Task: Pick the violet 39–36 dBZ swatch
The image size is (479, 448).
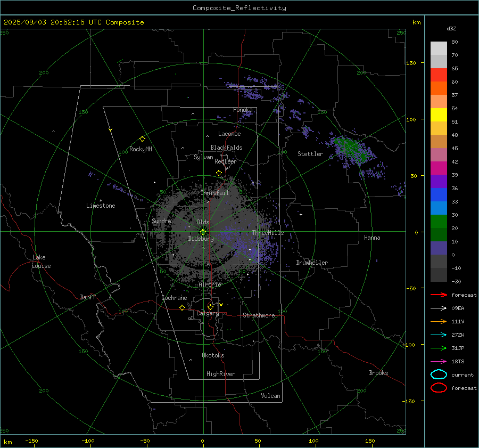Action: 439,181
